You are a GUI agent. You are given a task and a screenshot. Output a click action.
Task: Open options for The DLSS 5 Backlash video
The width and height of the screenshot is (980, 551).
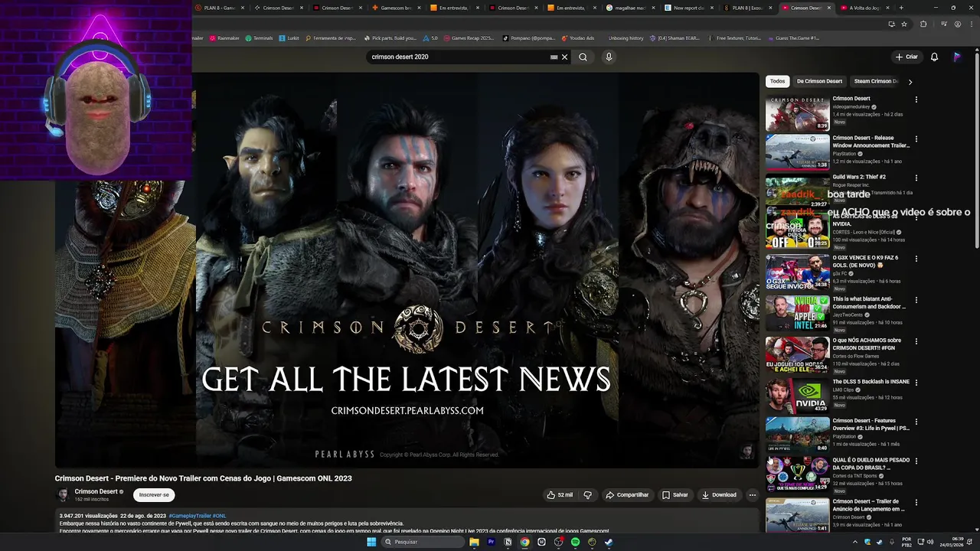tap(916, 383)
